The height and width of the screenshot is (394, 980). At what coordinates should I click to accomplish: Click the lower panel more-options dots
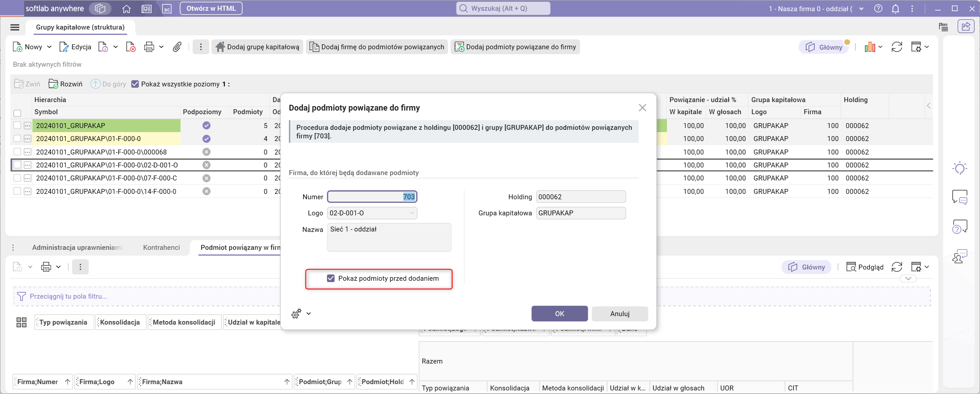[x=80, y=267]
